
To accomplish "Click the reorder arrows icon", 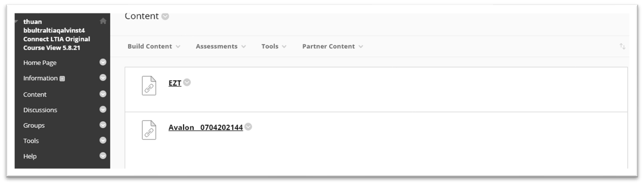I will point(622,46).
